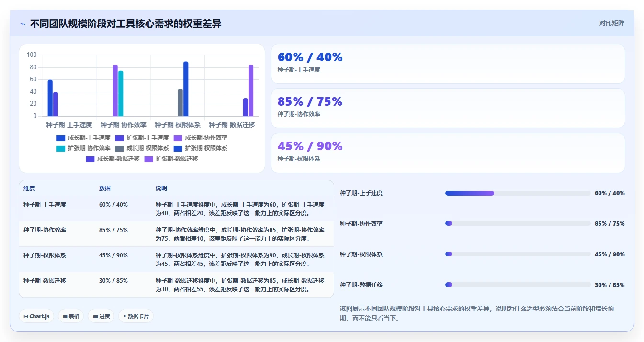The width and height of the screenshot is (644, 342).
Task: Click the cyan bar under 种子期-协作效率
Action: coord(121,93)
